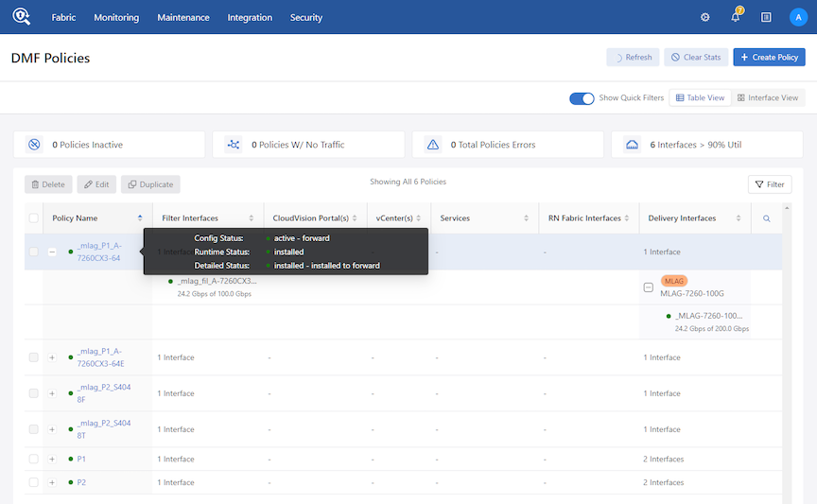Click '6 Interfaces > 90% Util' card
This screenshot has width=817, height=504.
click(707, 145)
